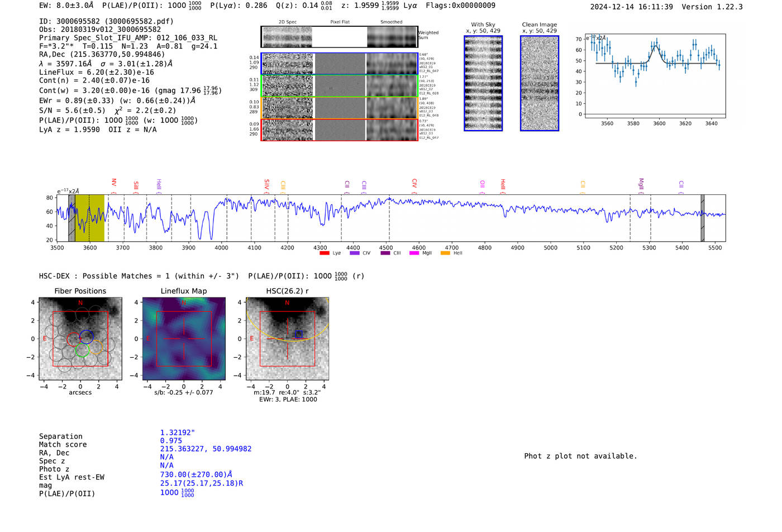Click the EWr: 3. PLAE: 1000 caption
782x532 pixels.
pos(288,400)
